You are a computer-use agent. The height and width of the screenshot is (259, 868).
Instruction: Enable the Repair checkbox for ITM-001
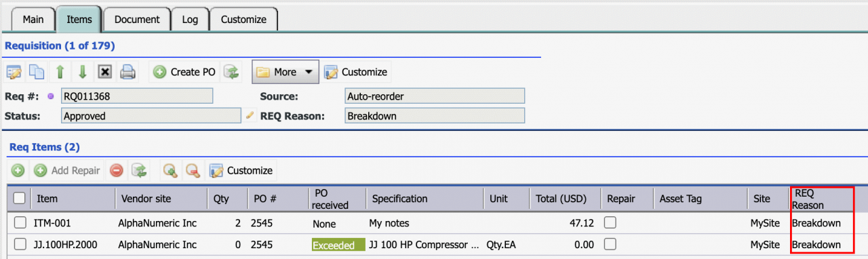pyautogui.click(x=611, y=222)
